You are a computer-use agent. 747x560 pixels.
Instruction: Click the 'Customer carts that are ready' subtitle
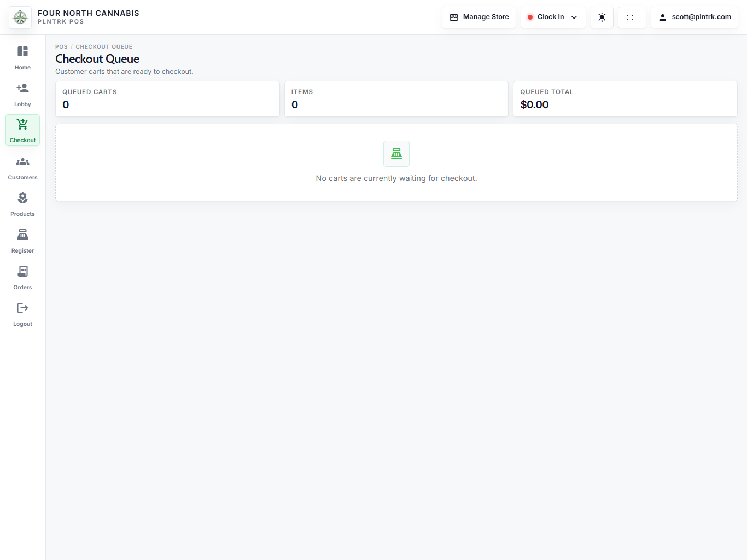(124, 72)
